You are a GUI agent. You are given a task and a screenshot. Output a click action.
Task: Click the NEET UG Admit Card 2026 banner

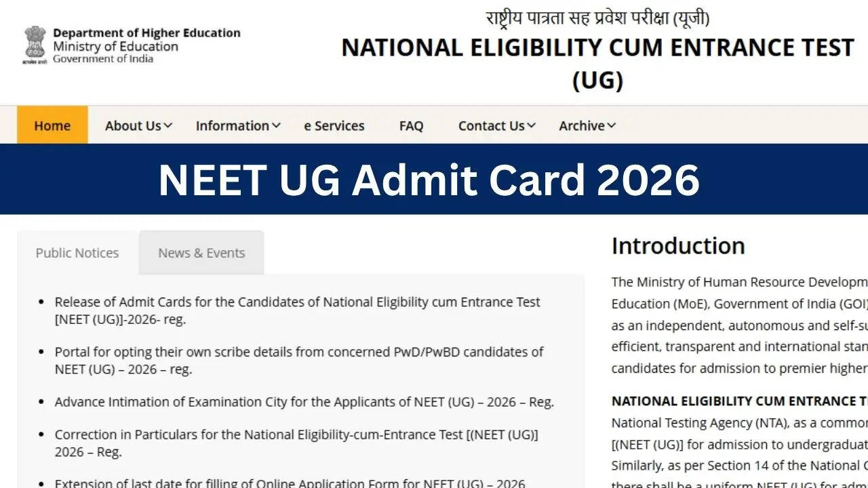tap(429, 180)
